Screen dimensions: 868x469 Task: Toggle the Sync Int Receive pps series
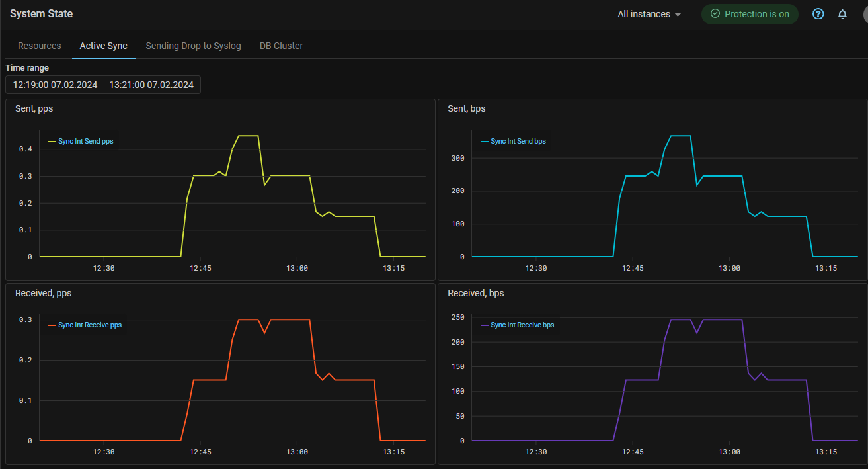click(x=89, y=325)
